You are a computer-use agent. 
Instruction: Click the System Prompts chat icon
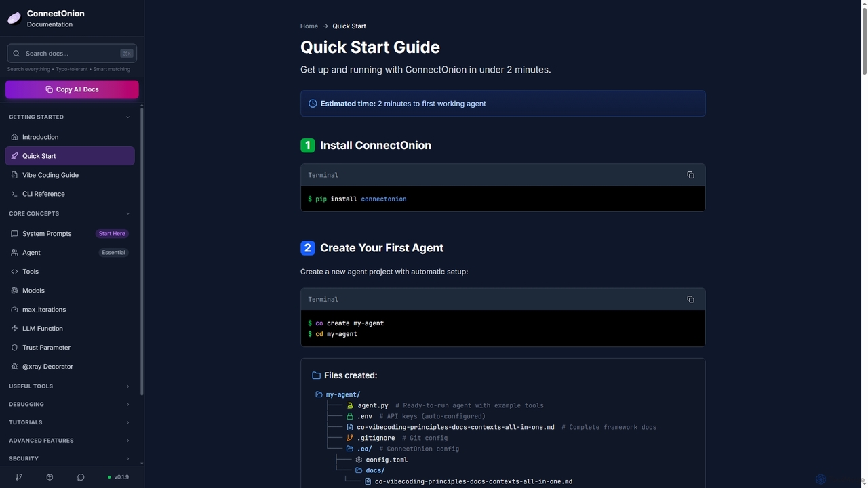(14, 234)
